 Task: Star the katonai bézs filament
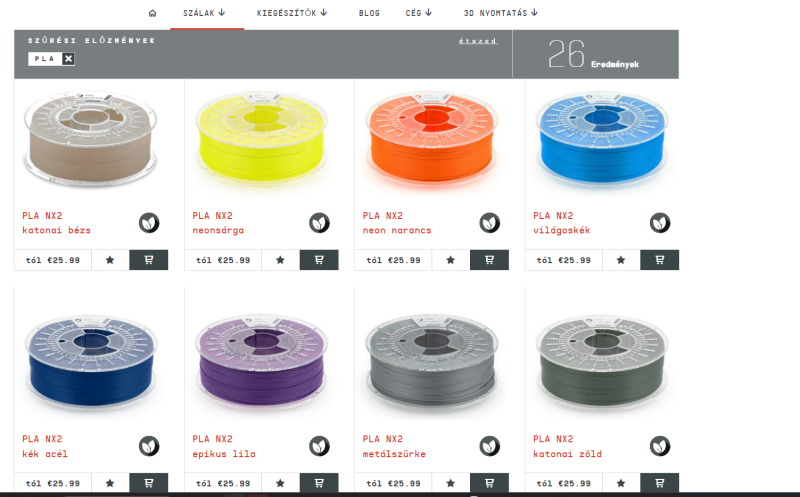[110, 260]
